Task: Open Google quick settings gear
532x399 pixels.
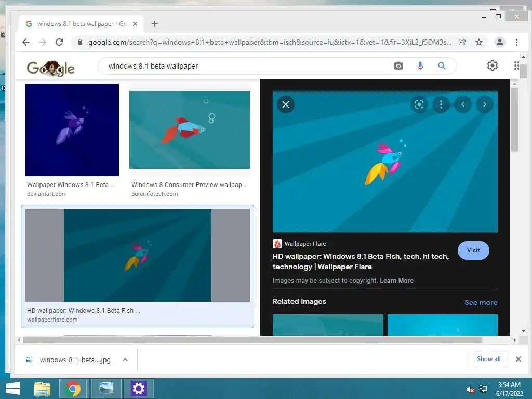Action: [x=493, y=65]
